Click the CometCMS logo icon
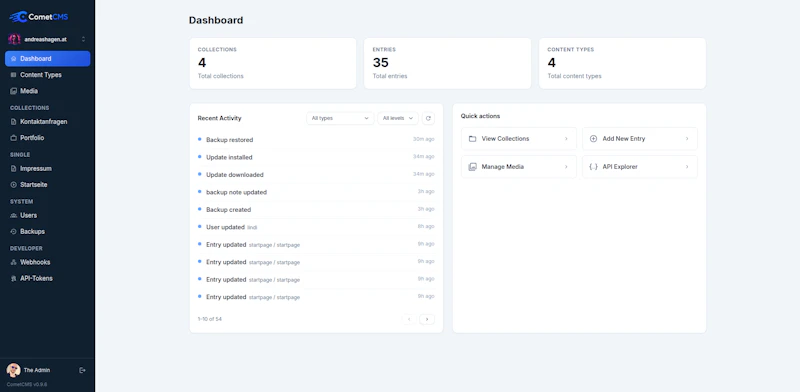Screen dimensions: 800x392 [x=18, y=17]
